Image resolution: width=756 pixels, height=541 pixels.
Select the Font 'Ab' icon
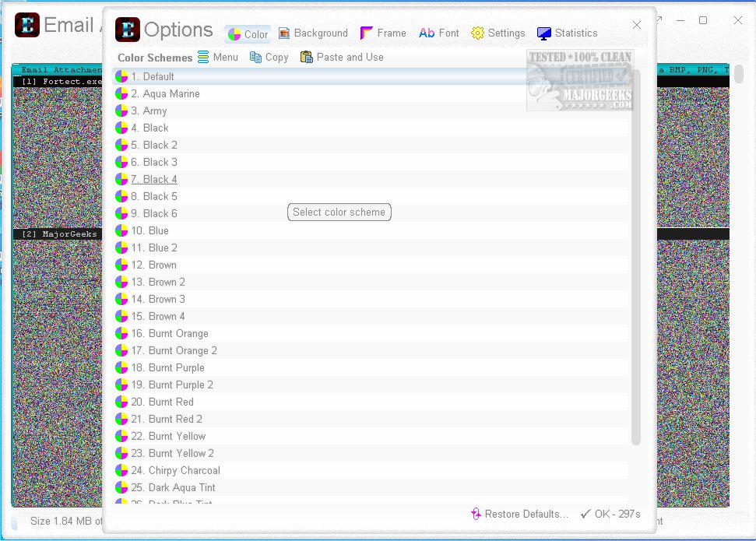click(427, 33)
